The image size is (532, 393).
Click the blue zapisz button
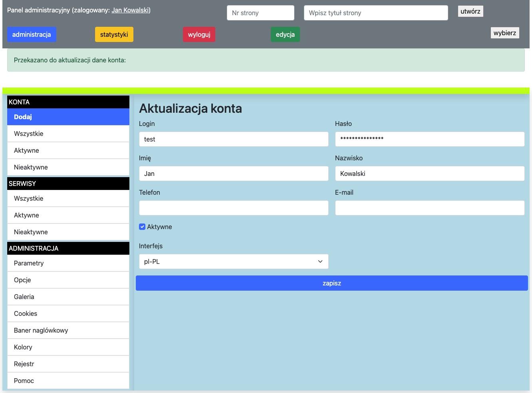pos(332,283)
